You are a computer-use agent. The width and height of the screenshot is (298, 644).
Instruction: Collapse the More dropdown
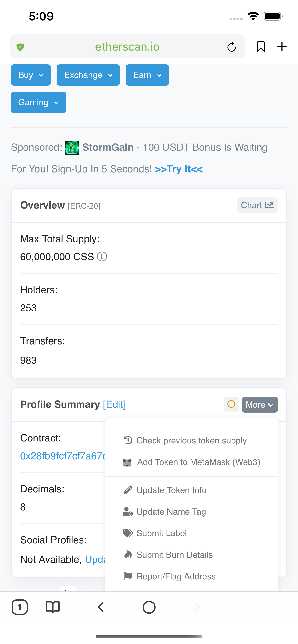259,404
